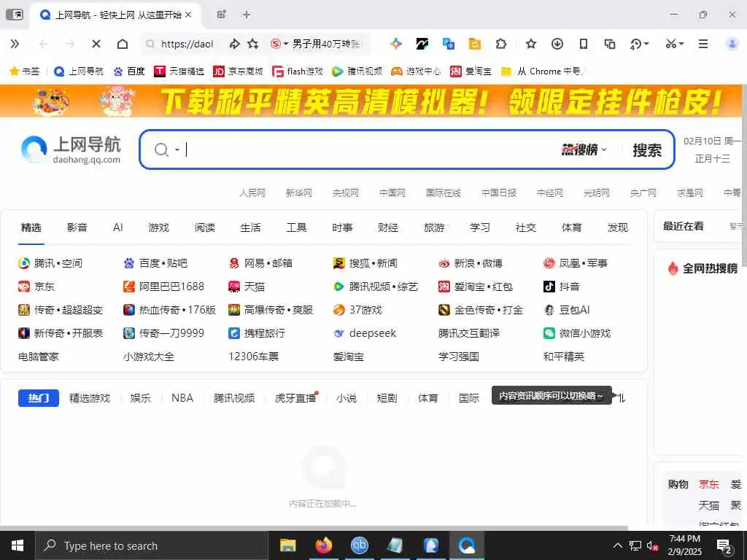Open 京东商城 bookmark
This screenshot has width=747, height=560.
[238, 71]
